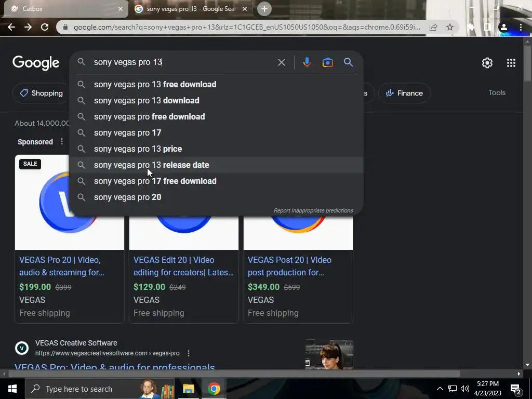The height and width of the screenshot is (399, 532).
Task: Open the Google apps grid
Action: [511, 63]
